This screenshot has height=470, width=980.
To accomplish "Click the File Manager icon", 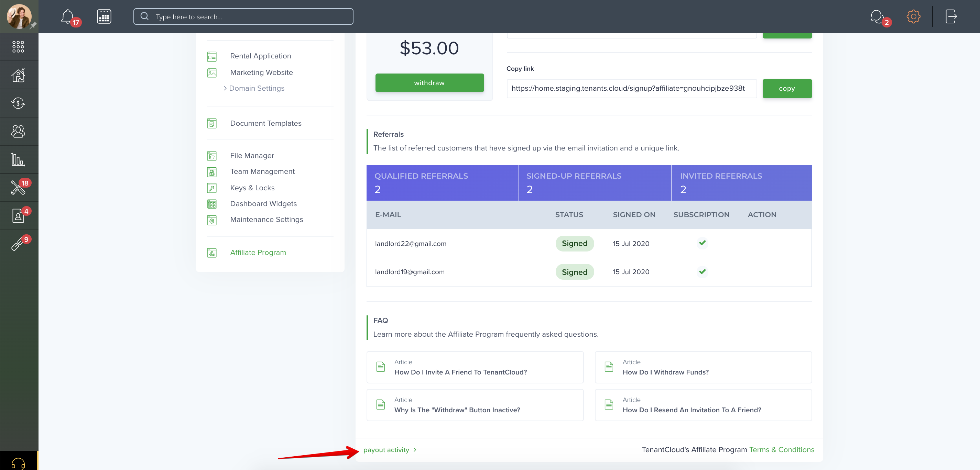I will pos(212,156).
